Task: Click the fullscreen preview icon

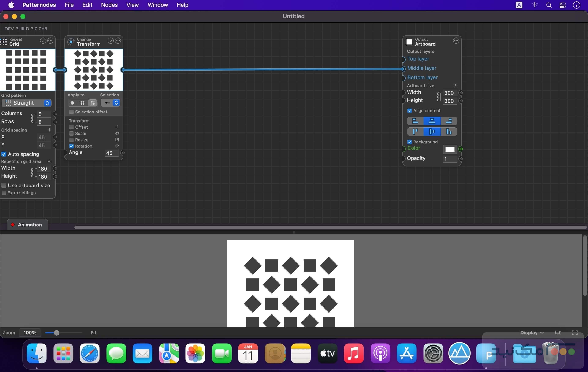Action: click(x=574, y=333)
